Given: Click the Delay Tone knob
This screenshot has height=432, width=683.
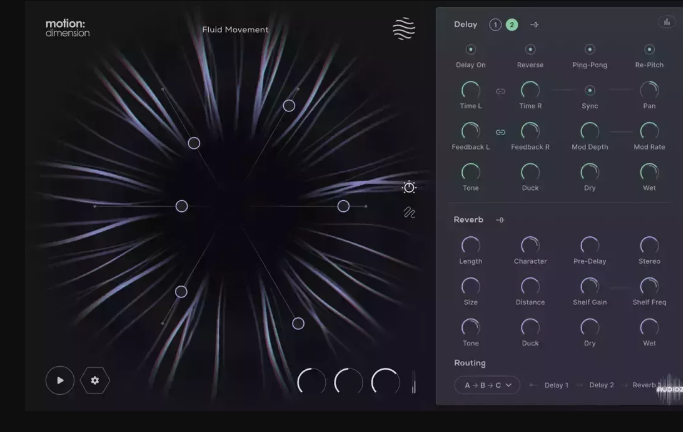Looking at the screenshot, I should (470, 172).
